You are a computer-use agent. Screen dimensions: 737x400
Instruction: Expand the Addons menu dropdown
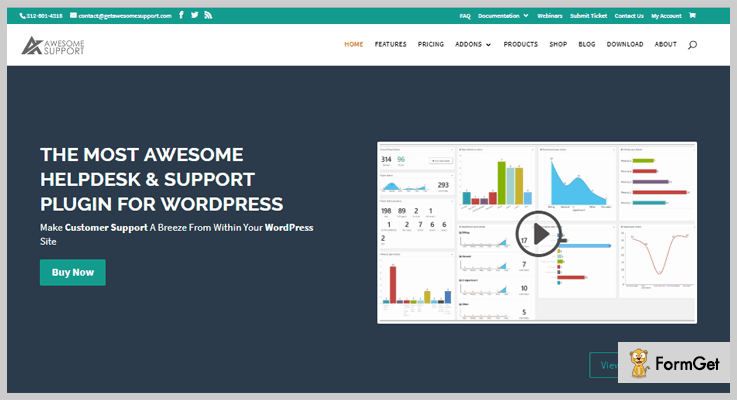coord(473,44)
